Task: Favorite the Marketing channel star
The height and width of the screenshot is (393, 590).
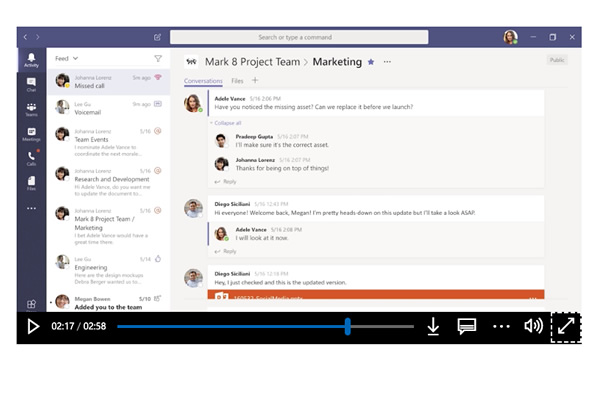Action: tap(371, 62)
